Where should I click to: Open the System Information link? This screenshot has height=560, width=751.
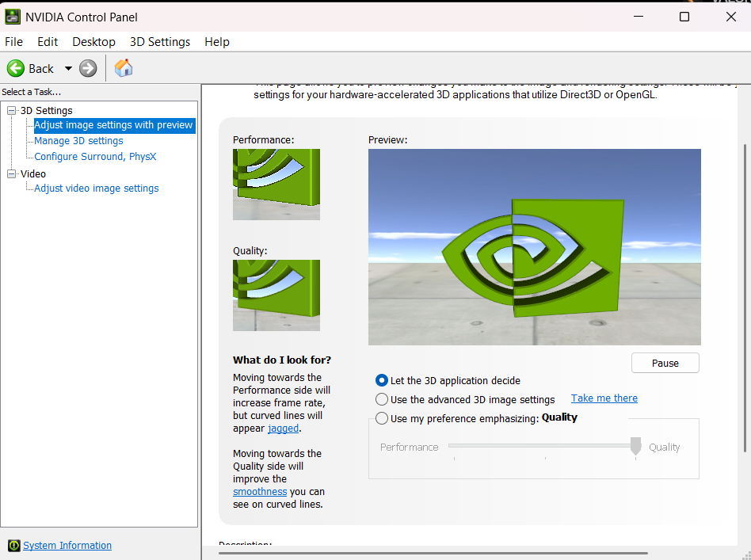pyautogui.click(x=67, y=545)
